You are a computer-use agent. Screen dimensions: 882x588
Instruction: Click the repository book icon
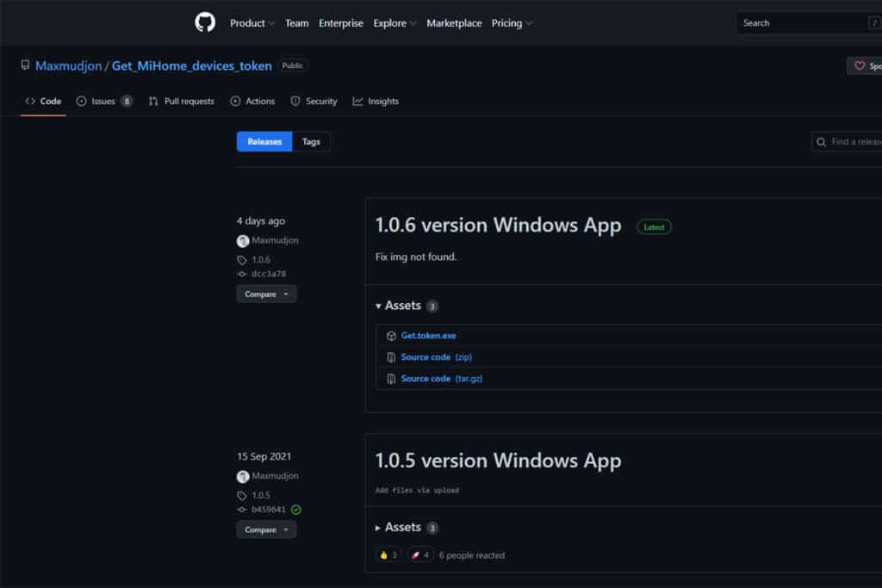(x=25, y=65)
